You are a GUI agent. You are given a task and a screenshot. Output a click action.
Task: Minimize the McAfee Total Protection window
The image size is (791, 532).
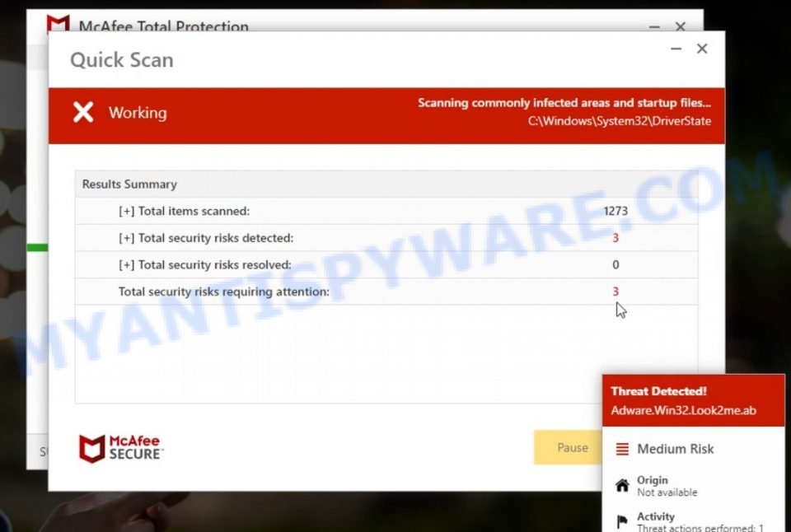(654, 26)
